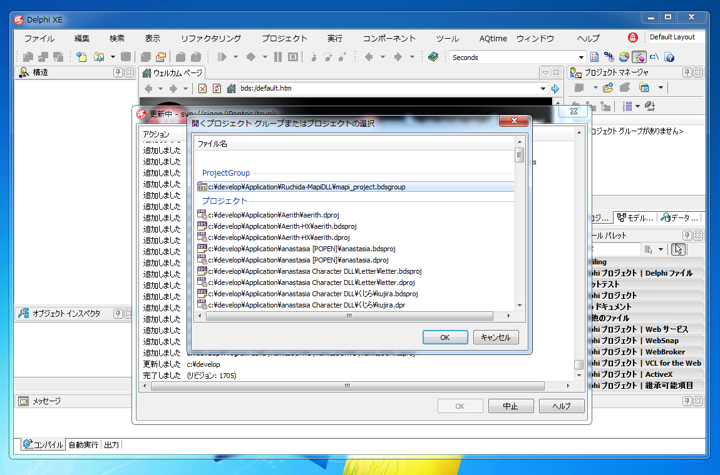Click OK in project selection dialog
Viewport: 720px width, 475px height.
(445, 337)
